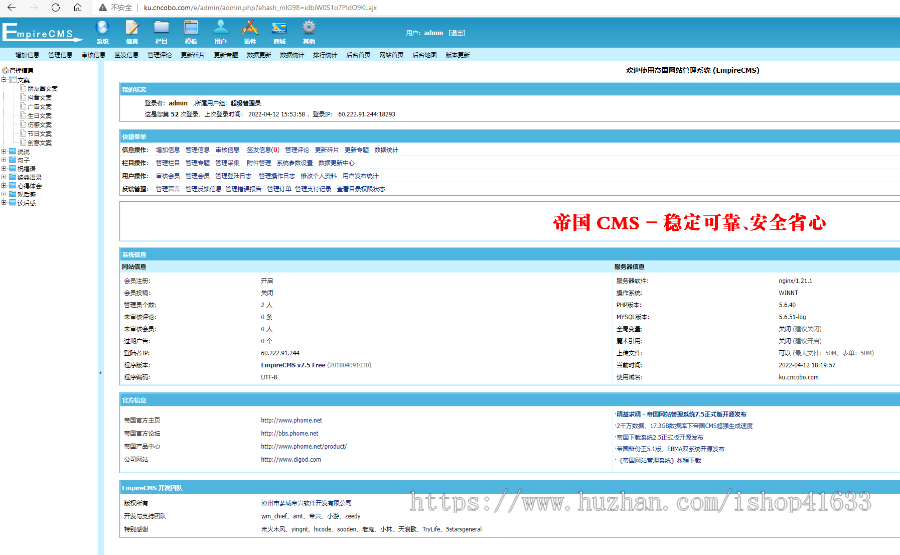The height and width of the screenshot is (555, 900).
Task: Click the not-secure warning icon in address bar
Action: [x=103, y=7]
